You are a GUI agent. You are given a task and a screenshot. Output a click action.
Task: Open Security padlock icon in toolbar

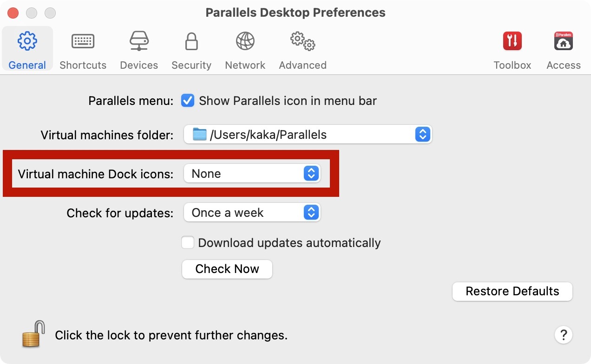[x=191, y=42]
